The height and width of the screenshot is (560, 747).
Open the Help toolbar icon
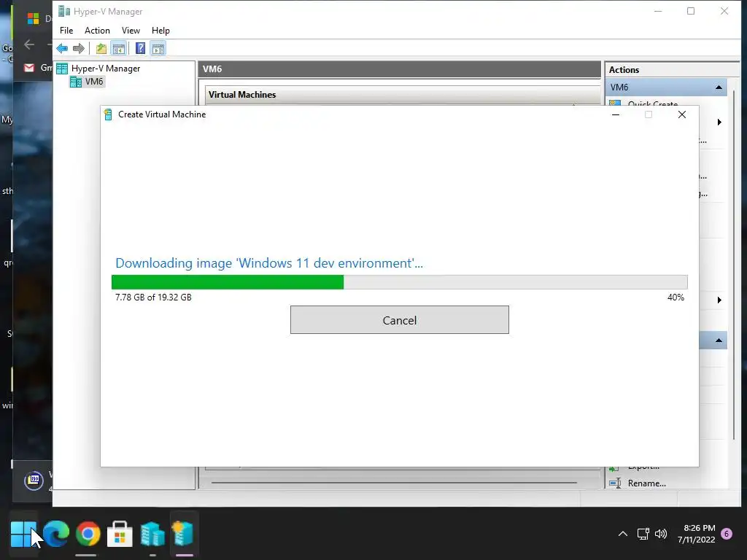(140, 48)
